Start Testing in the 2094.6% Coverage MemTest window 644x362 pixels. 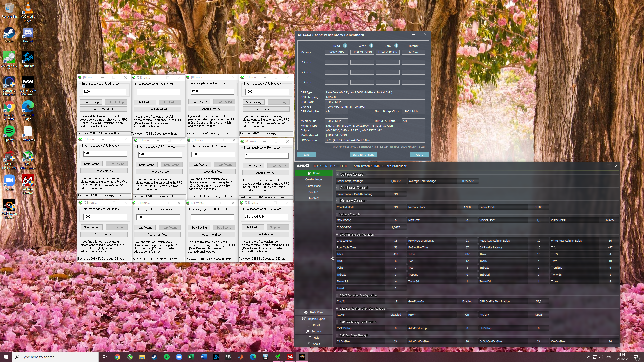click(200, 165)
